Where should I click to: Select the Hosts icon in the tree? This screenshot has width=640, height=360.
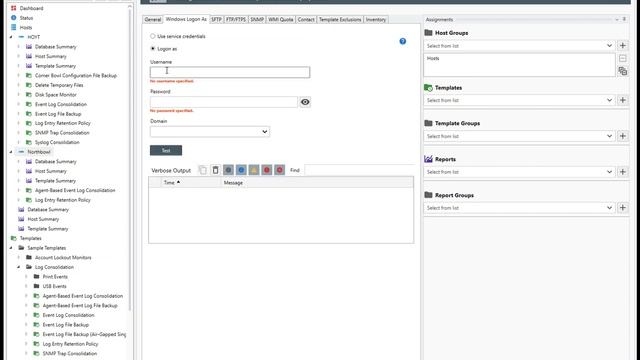(x=13, y=27)
